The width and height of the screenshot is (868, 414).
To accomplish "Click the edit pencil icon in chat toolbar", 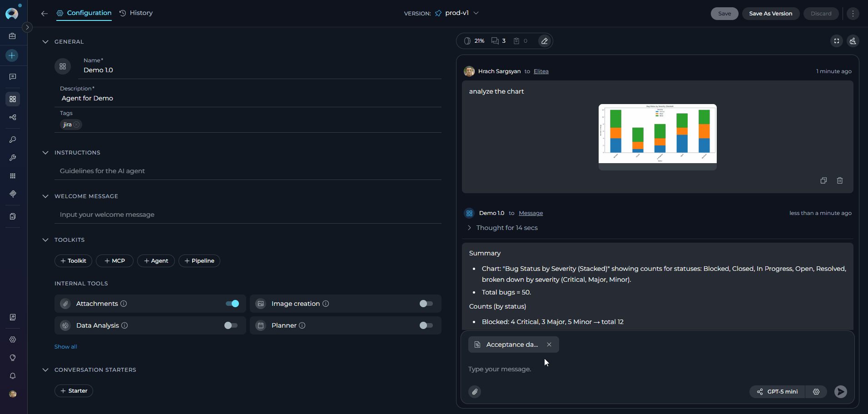I will [544, 41].
